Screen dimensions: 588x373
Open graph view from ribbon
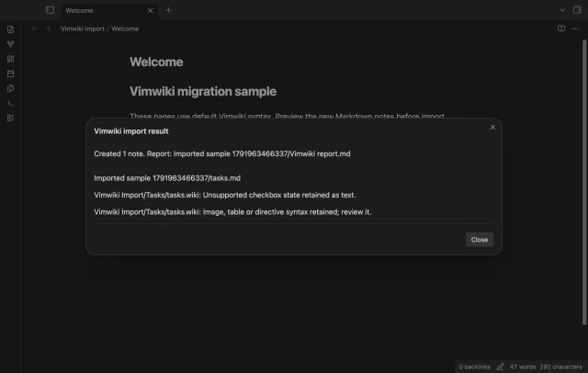pos(10,44)
